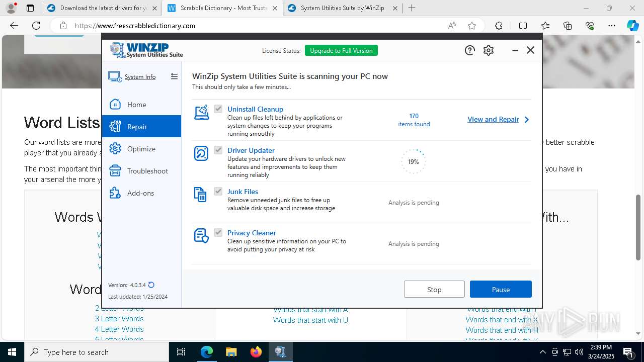Open Edge Copilot icon

632,26
